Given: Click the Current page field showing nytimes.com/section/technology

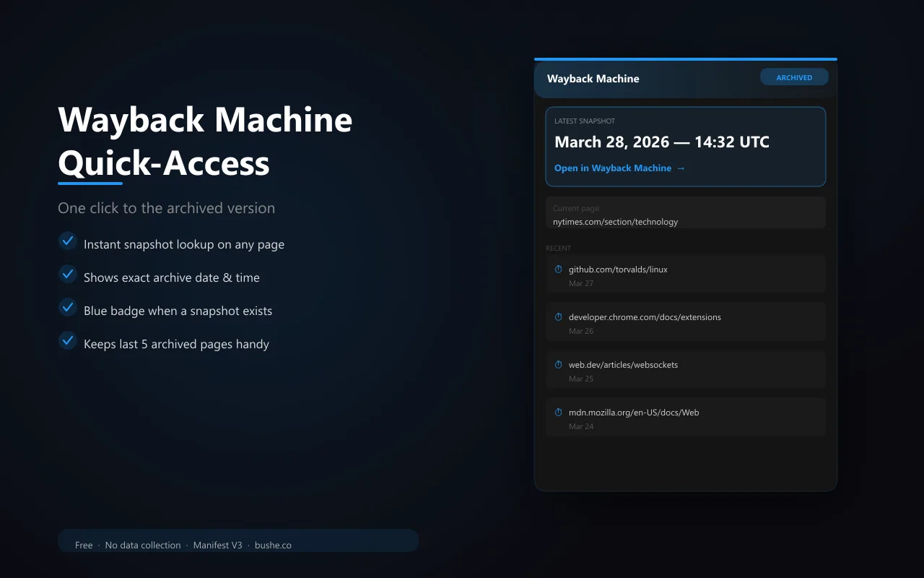Looking at the screenshot, I should coord(686,212).
